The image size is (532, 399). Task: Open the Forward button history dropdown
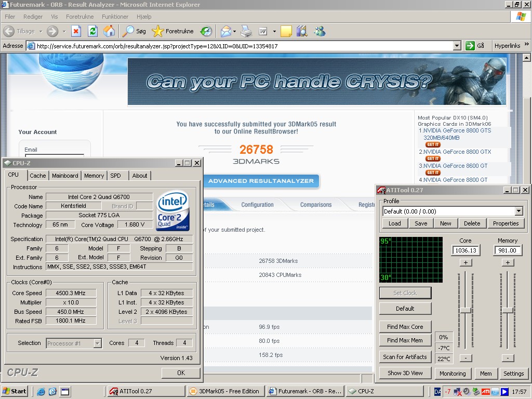click(64, 31)
